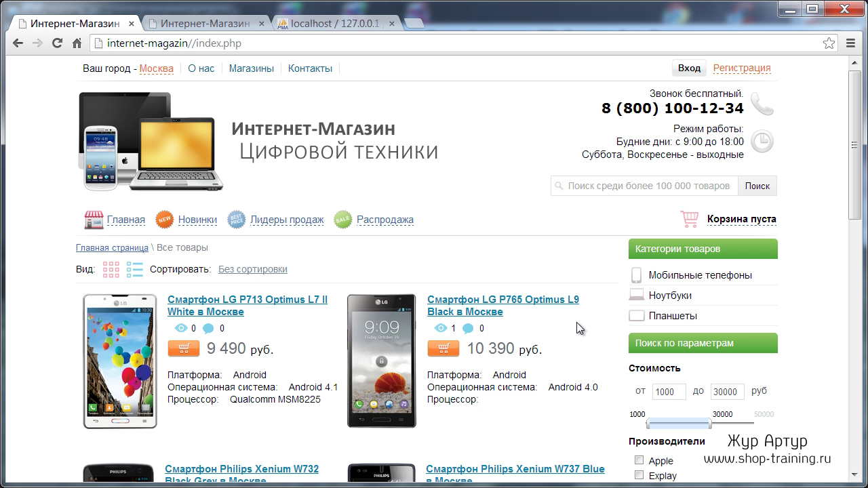The width and height of the screenshot is (868, 488).
Task: Go back with the browser back arrow
Action: pos(18,43)
